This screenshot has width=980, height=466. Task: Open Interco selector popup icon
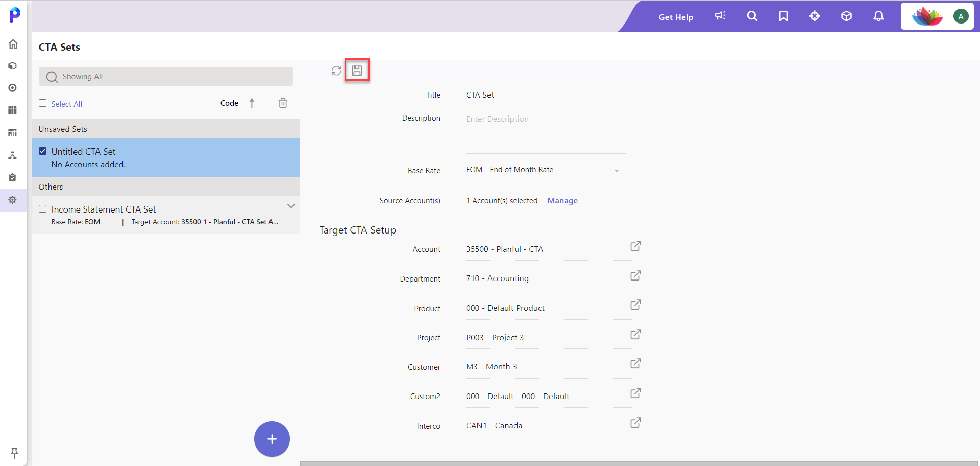tap(635, 423)
